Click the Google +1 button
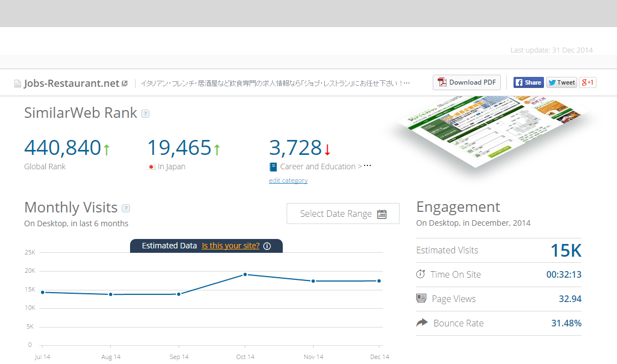This screenshot has height=364, width=617. coord(588,82)
